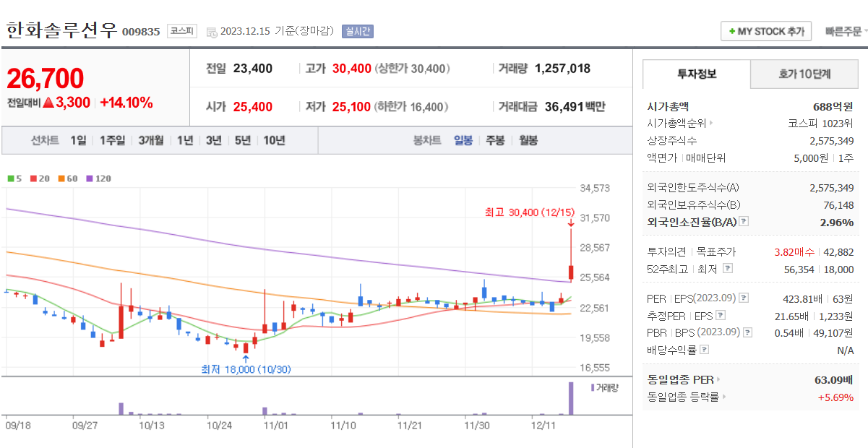Select the 1년 line chart period

tap(185, 140)
